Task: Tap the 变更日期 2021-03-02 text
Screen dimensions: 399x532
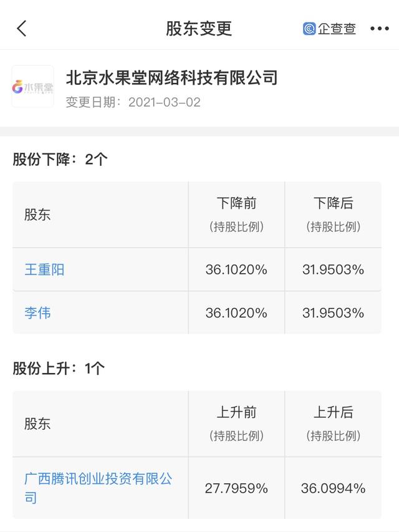Action: click(x=133, y=102)
